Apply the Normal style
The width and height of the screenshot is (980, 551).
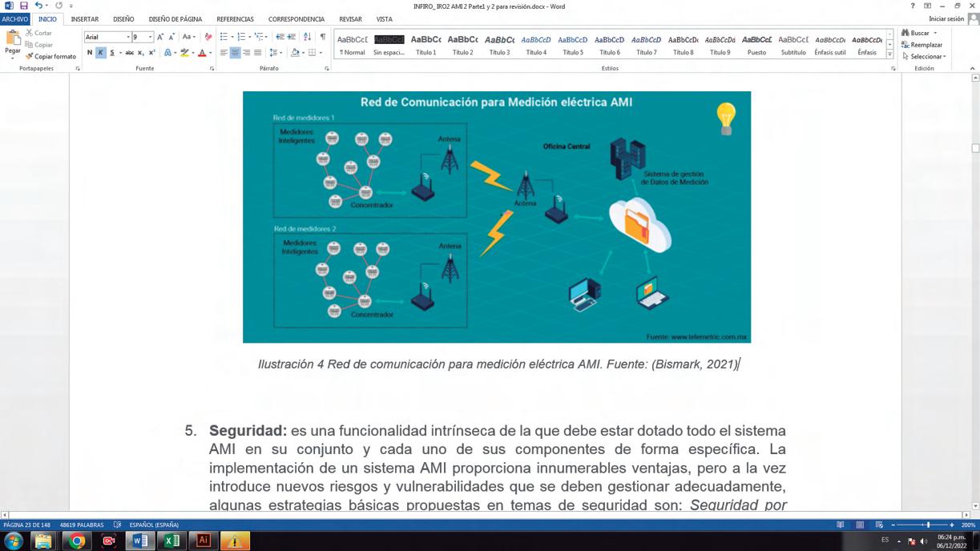point(353,45)
